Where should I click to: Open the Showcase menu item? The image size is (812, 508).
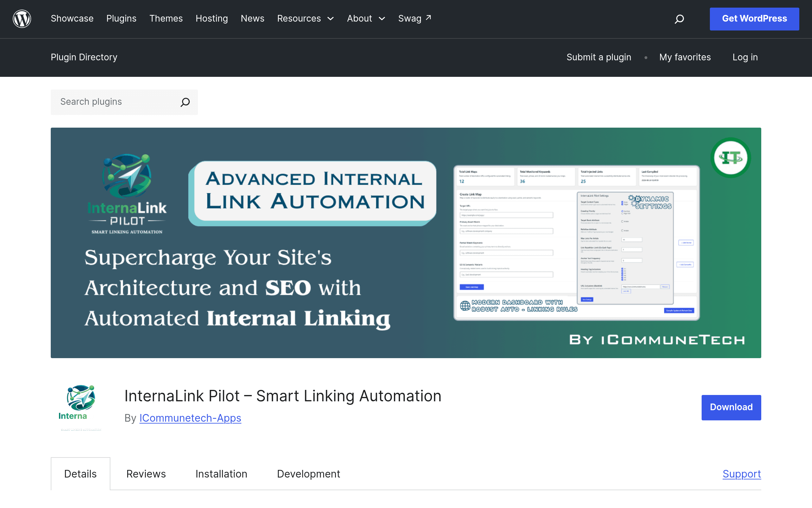point(72,18)
